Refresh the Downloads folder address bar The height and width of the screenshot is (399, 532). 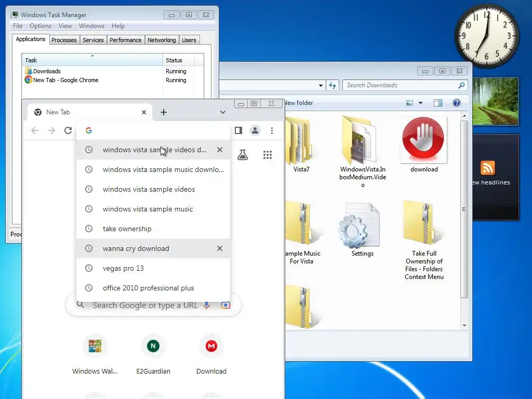(x=332, y=85)
